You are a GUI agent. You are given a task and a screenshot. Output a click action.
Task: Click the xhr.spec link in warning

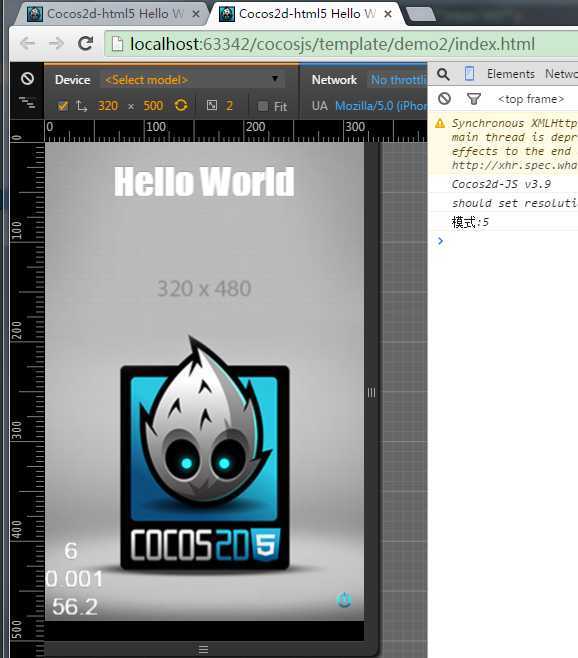tap(514, 165)
